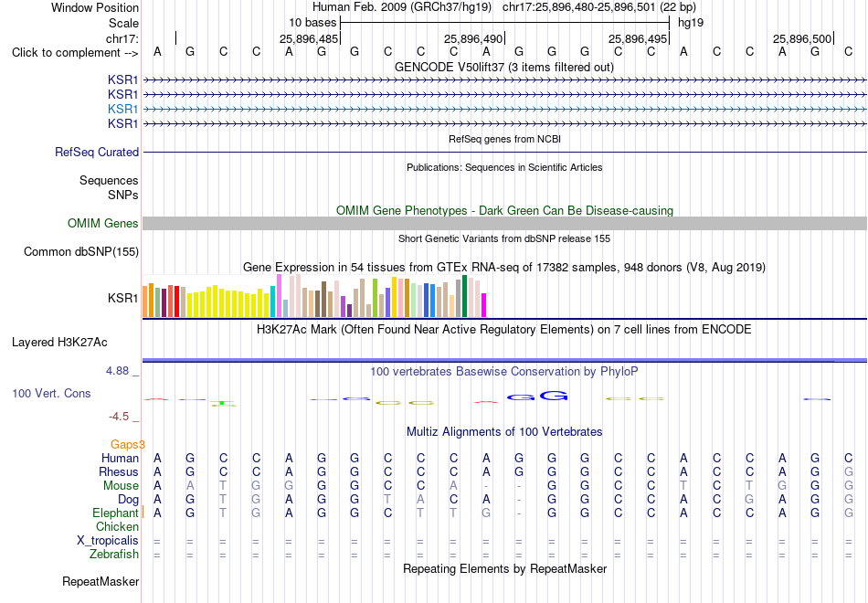Click the 25,896,500 position label

tap(802, 38)
